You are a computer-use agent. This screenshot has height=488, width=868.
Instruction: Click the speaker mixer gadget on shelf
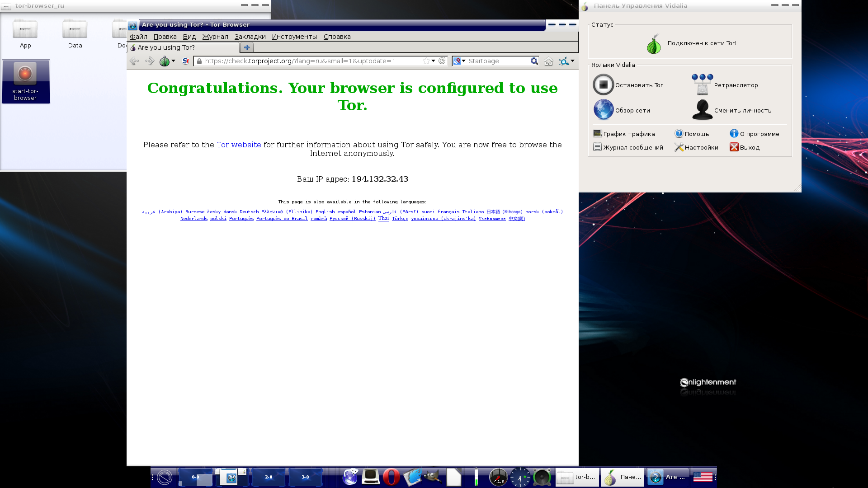tap(542, 477)
